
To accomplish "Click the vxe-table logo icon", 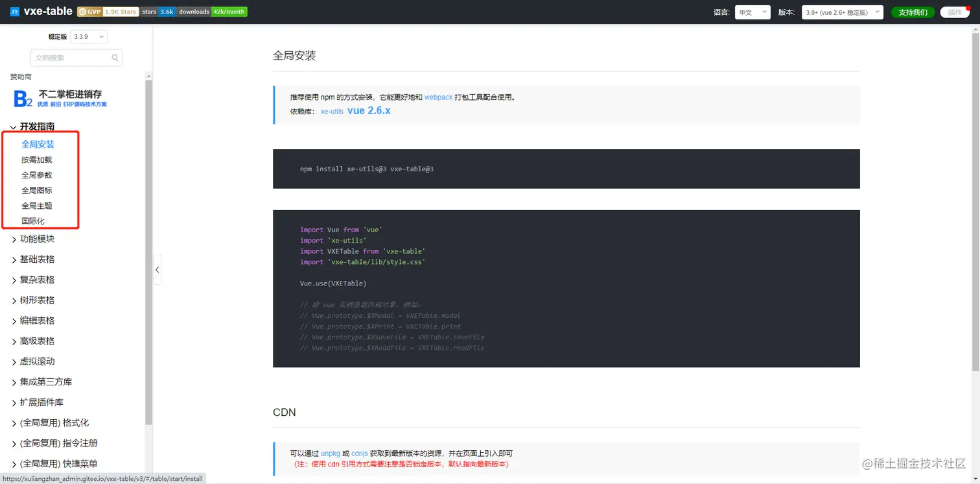I will click(15, 12).
